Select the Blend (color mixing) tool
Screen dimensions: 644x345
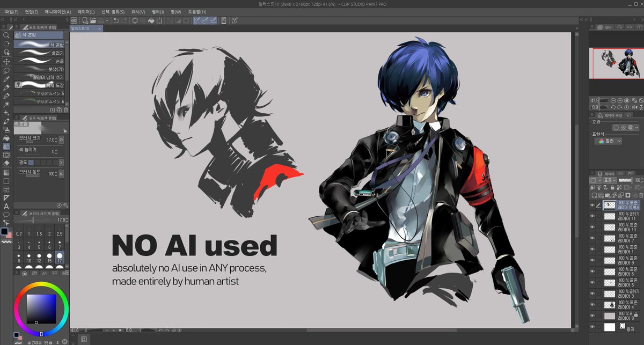coord(6,146)
